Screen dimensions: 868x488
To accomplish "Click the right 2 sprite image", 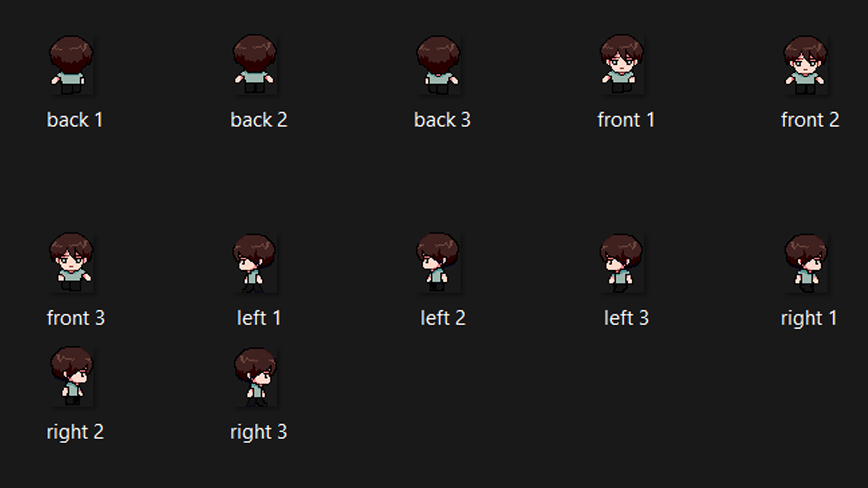I will click(71, 377).
